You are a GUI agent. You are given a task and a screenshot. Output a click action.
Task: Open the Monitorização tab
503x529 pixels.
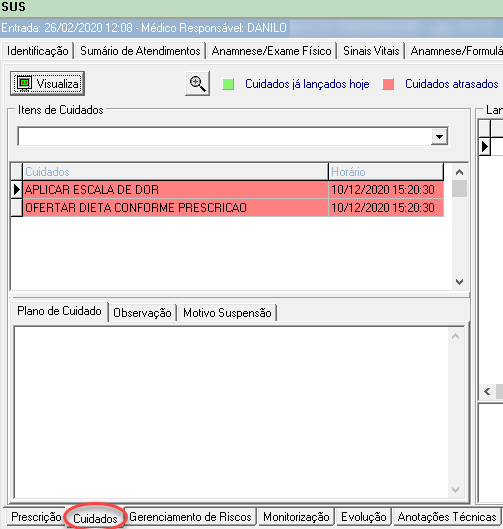pos(296,517)
